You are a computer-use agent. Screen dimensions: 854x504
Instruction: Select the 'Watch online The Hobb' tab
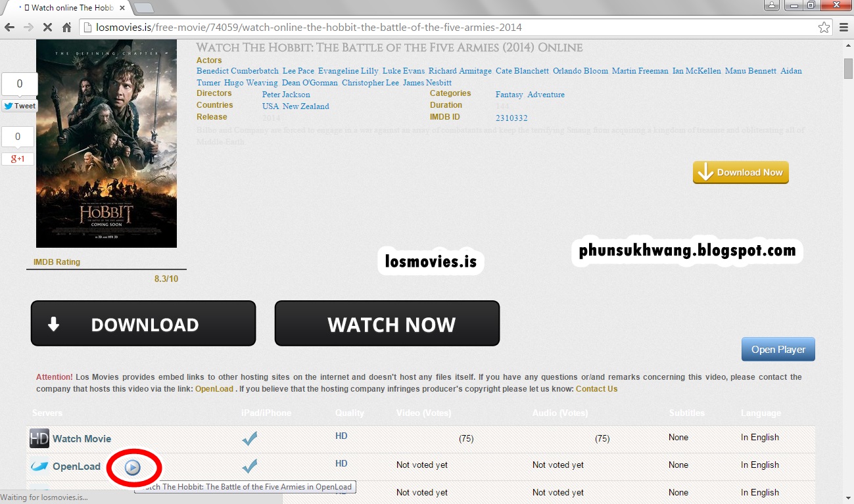coord(68,8)
